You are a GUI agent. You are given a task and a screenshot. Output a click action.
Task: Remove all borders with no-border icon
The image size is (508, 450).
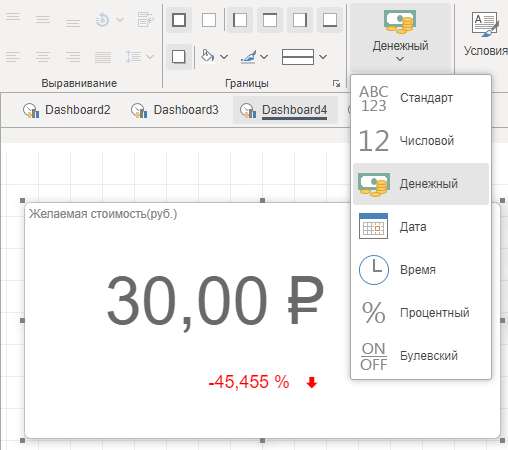coord(209,20)
